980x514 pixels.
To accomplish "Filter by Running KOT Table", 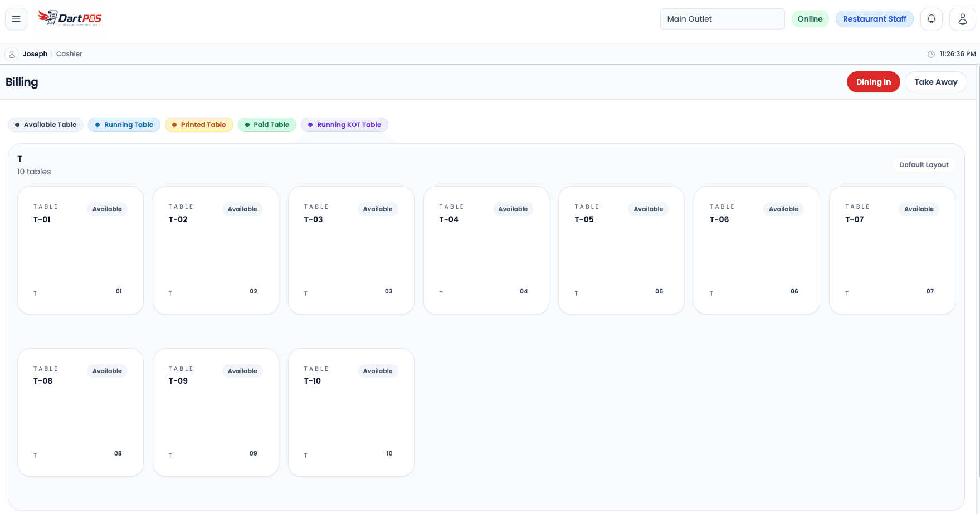I will tap(344, 125).
